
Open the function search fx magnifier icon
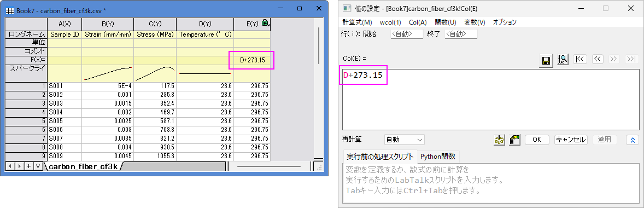click(x=562, y=60)
